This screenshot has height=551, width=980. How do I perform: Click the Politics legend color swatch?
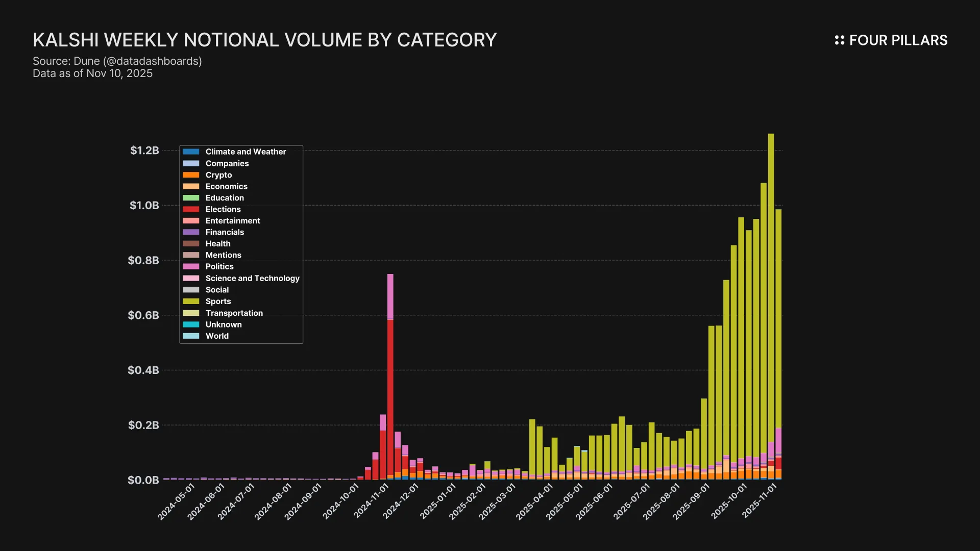[191, 267]
